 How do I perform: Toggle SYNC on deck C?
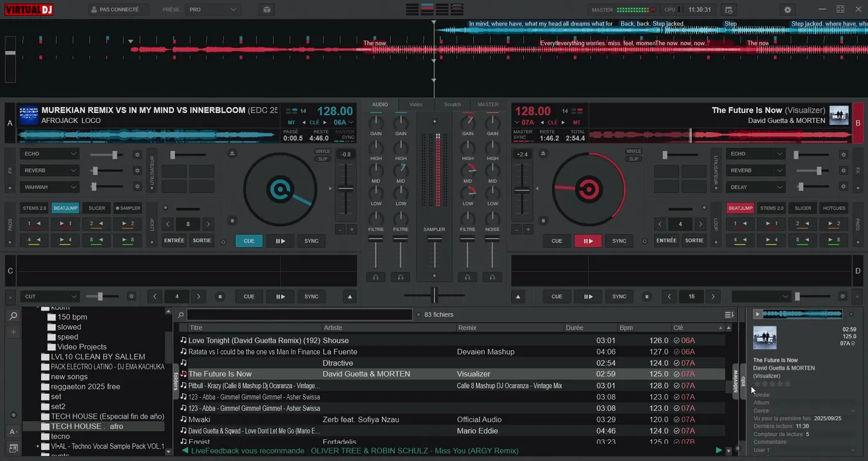coord(311,296)
